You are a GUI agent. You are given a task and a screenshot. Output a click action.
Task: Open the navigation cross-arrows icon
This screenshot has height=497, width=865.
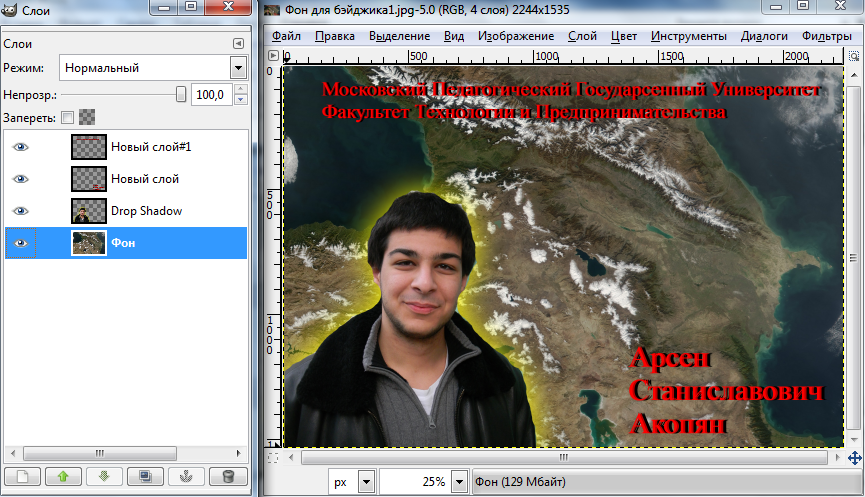855,458
